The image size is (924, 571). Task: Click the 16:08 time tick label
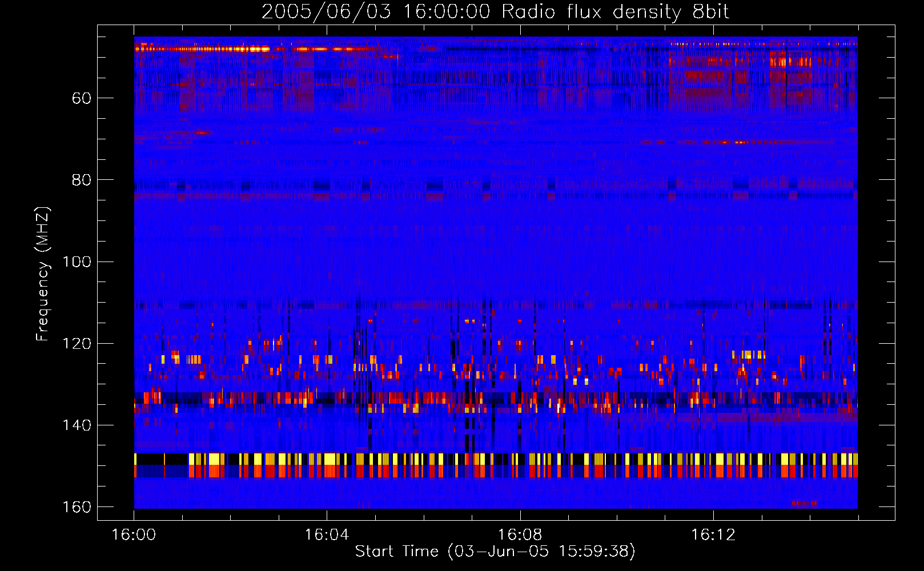pyautogui.click(x=520, y=535)
